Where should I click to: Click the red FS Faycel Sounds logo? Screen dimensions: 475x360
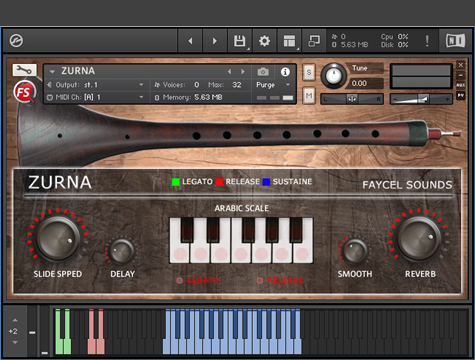pos(24,92)
